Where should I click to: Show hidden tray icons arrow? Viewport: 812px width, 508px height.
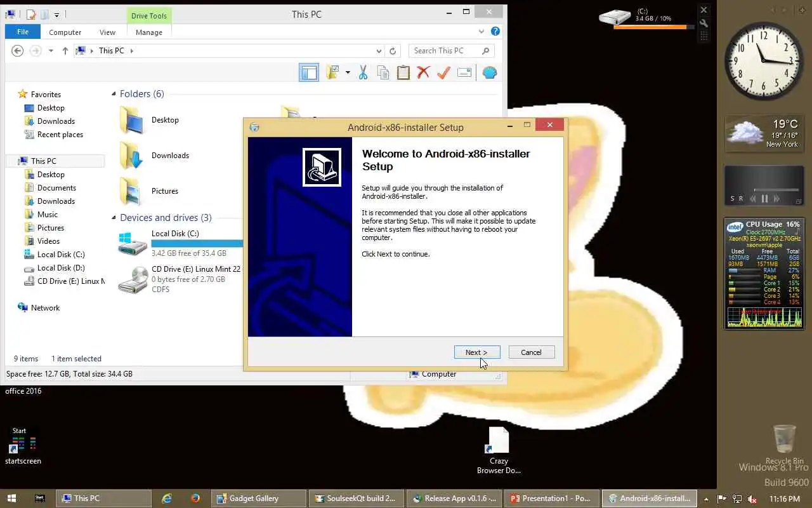tap(705, 498)
